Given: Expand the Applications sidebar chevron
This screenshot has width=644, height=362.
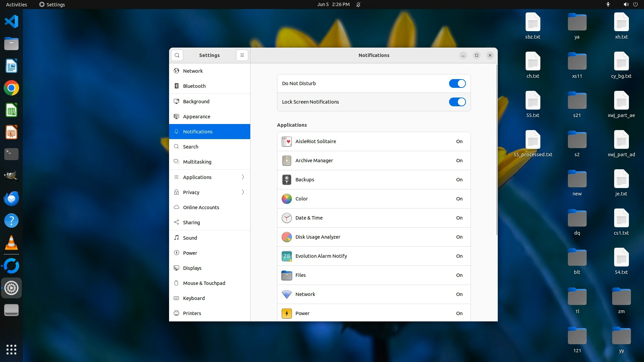Looking at the screenshot, I should 243,177.
